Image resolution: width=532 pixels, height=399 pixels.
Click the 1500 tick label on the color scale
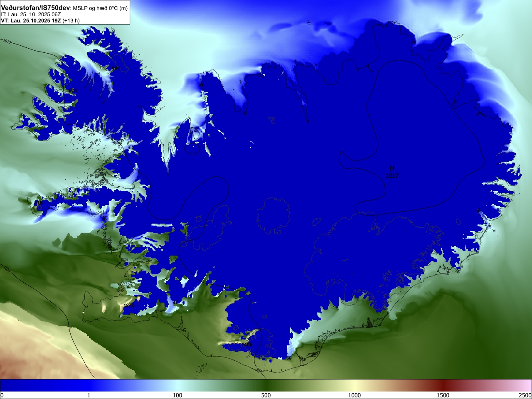443,395
